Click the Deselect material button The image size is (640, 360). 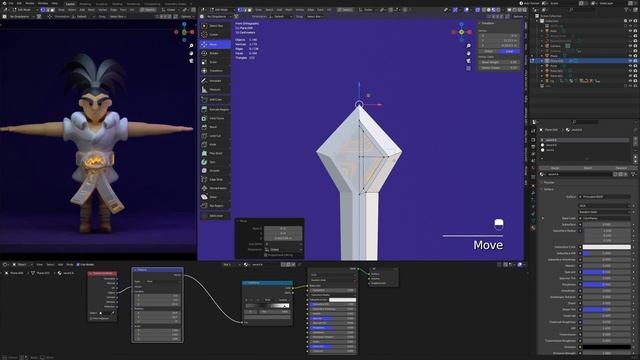[x=621, y=168]
